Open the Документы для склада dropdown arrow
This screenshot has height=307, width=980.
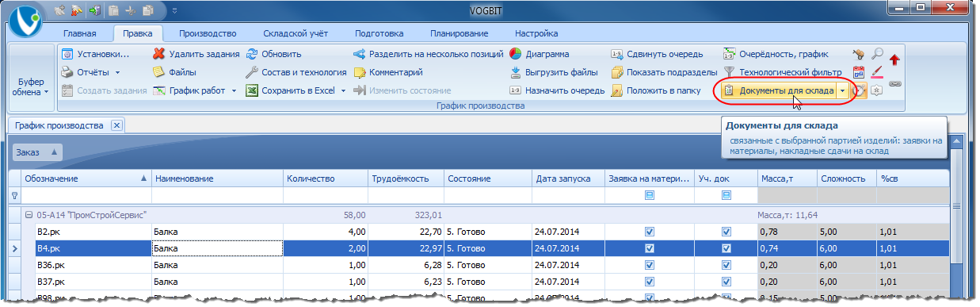tap(842, 91)
